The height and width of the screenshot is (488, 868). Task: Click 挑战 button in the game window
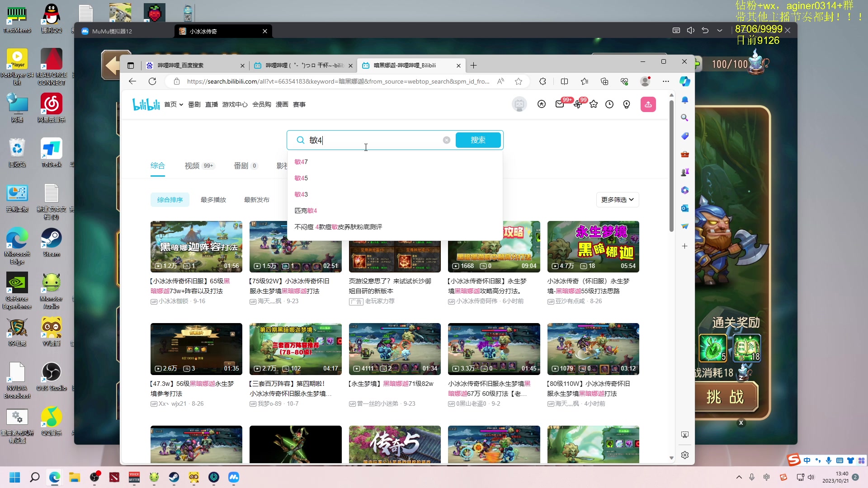pos(725,397)
